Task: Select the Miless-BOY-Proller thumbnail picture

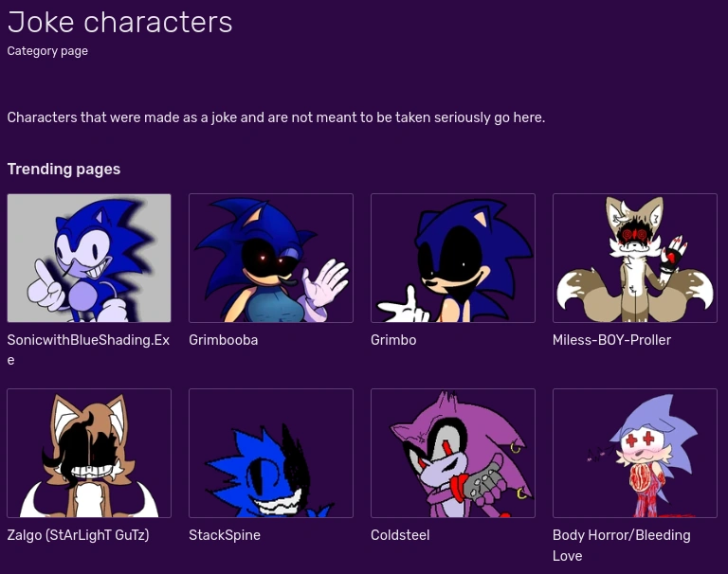Action: (x=635, y=258)
